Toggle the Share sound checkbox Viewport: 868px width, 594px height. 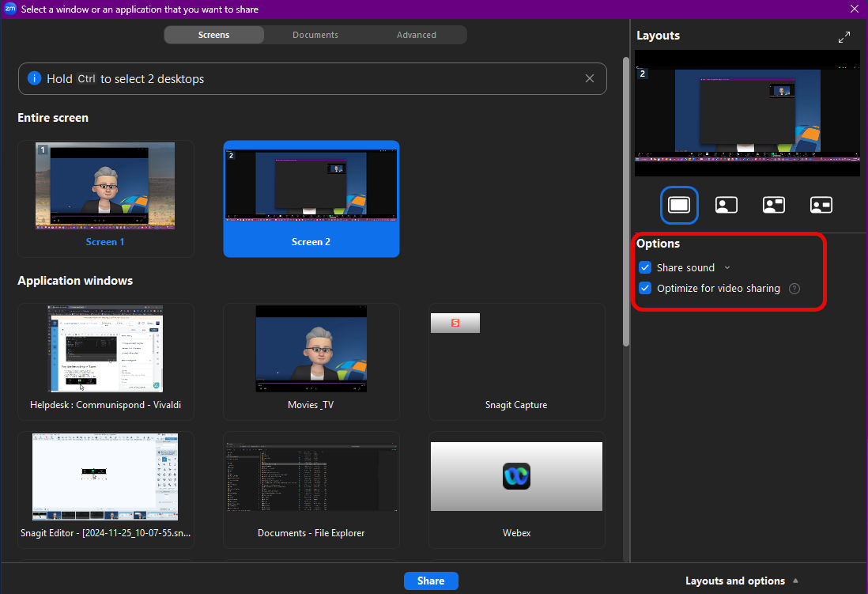click(x=645, y=267)
